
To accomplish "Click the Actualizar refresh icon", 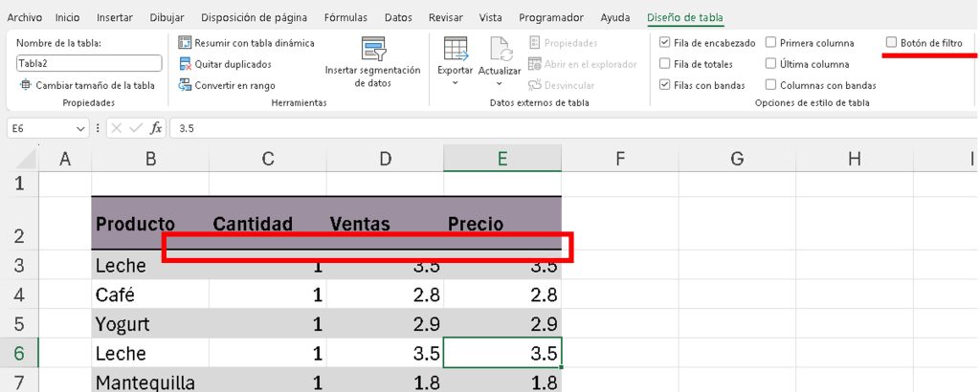I will [500, 48].
